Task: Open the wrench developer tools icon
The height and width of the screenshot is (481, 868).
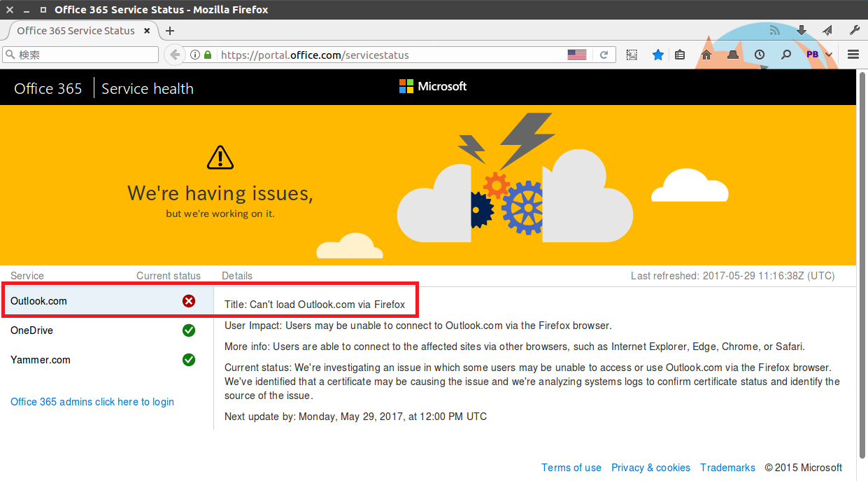Action: (854, 30)
